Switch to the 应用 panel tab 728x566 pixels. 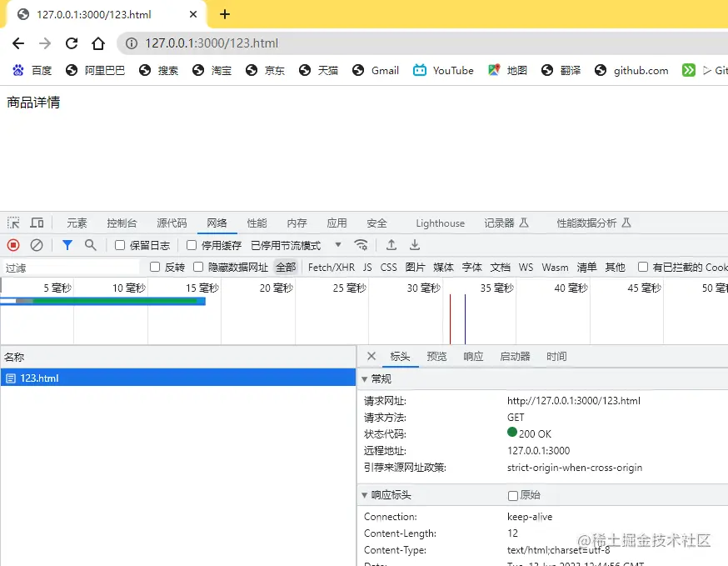(x=337, y=223)
